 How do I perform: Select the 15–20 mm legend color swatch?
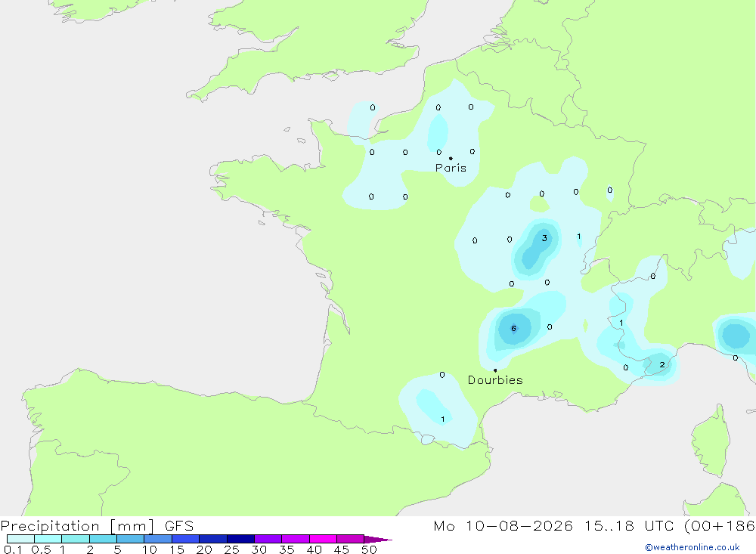tap(186, 539)
